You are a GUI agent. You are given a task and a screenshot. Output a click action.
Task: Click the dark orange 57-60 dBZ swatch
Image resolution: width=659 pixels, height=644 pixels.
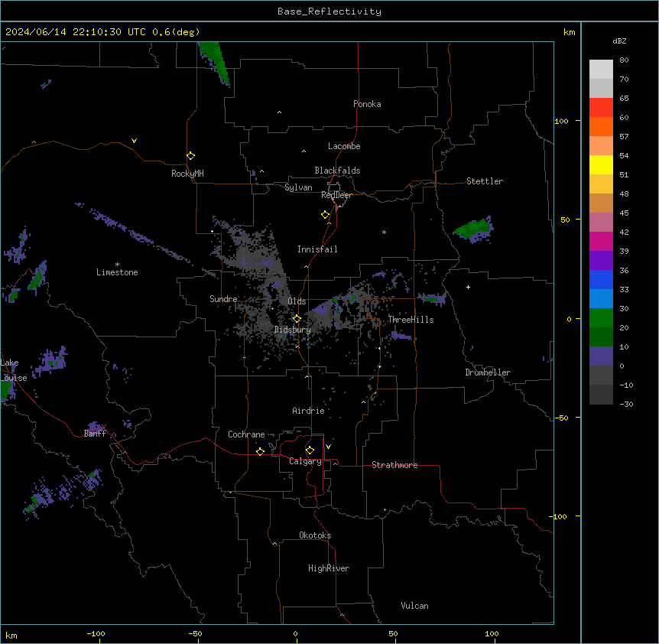point(601,126)
